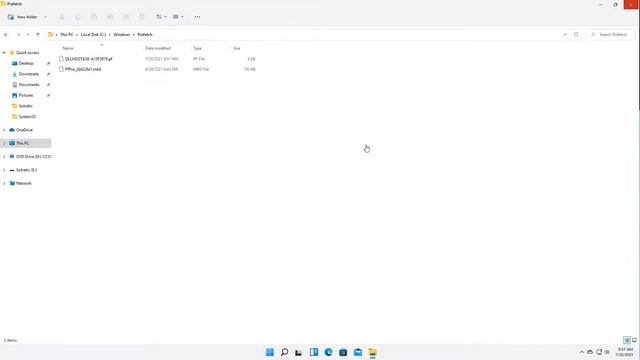This screenshot has height=360, width=640.
Task: Open Widgets from the taskbar
Action: pos(313,352)
